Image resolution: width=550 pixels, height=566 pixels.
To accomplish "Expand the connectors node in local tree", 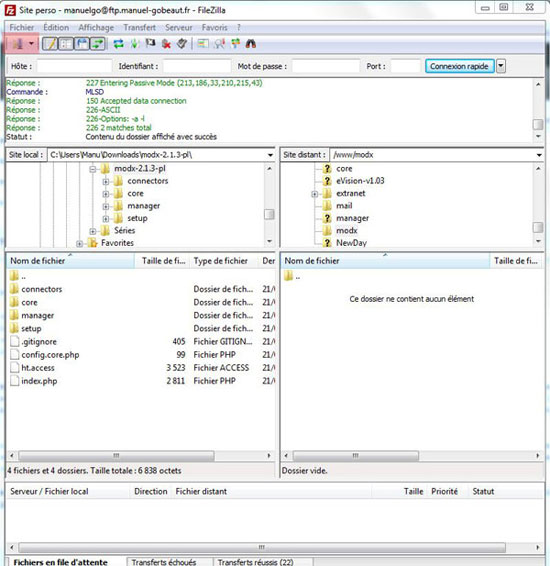I will (106, 182).
